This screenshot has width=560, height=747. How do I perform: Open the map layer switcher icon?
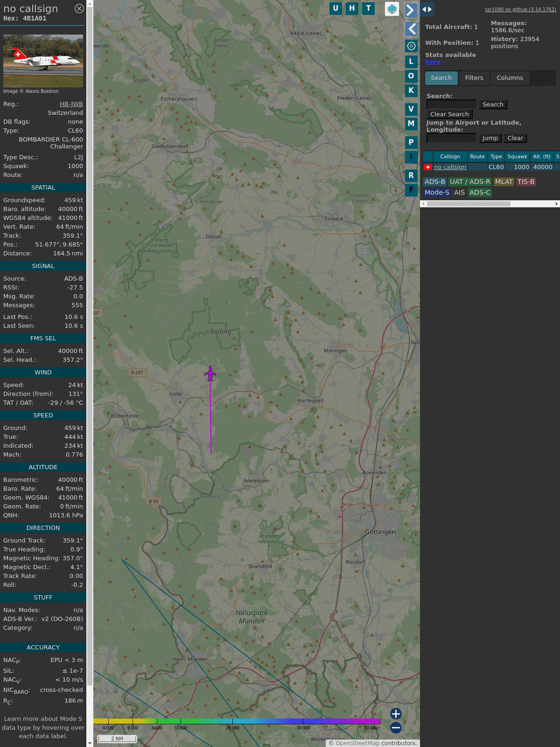pyautogui.click(x=392, y=9)
